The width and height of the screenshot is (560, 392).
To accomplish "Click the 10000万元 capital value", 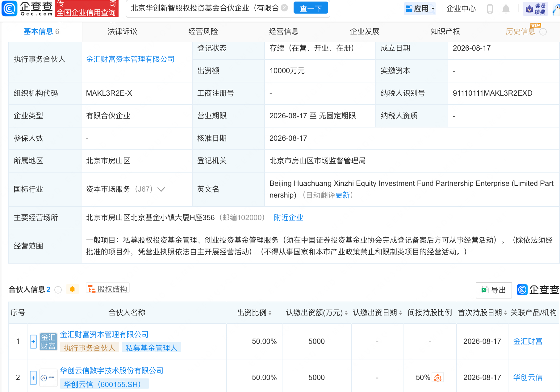I will tap(287, 71).
